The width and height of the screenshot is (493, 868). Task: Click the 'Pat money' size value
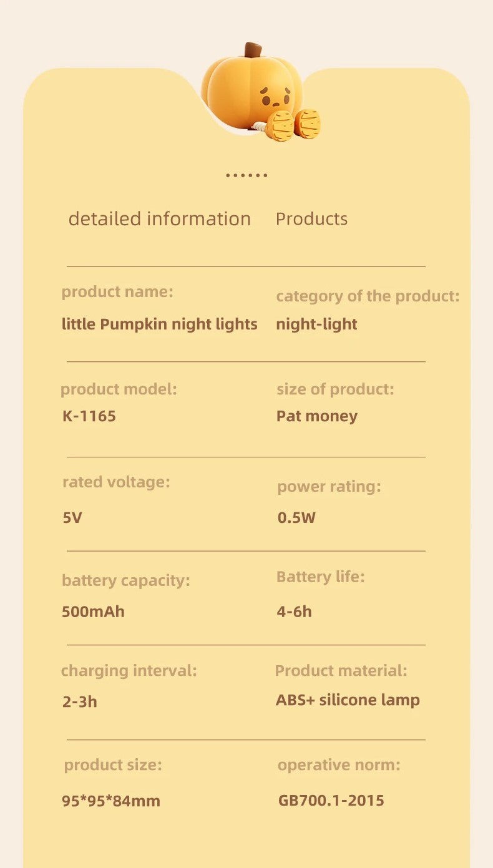[316, 416]
